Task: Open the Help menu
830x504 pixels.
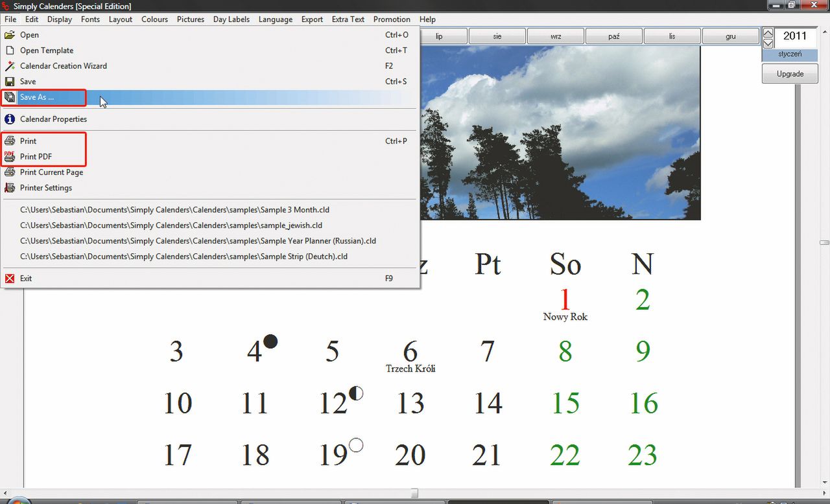Action: (427, 19)
